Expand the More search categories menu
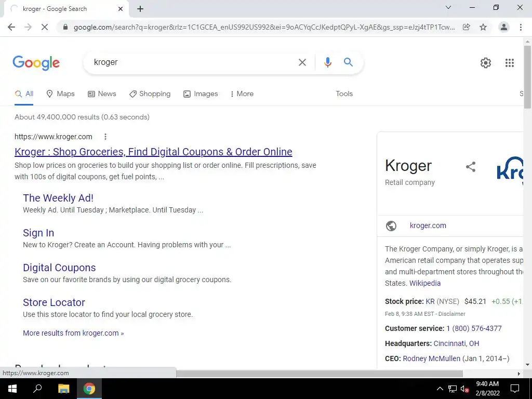The height and width of the screenshot is (399, 532). click(x=242, y=94)
